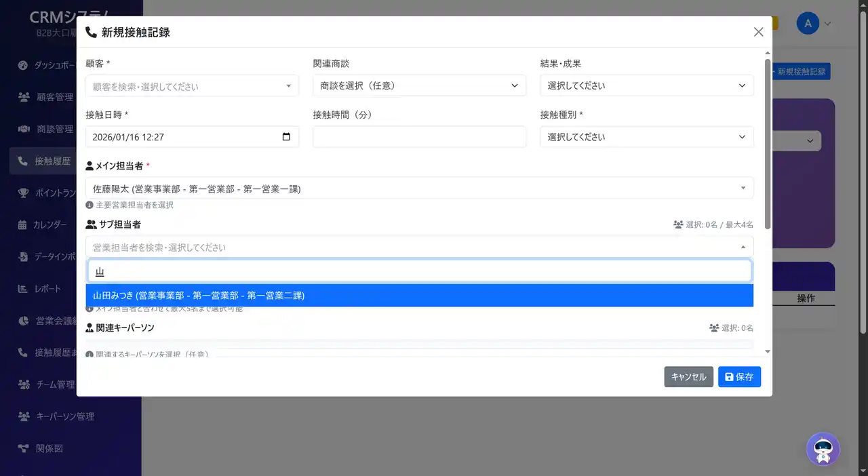Open the 接触種別 dropdown
The width and height of the screenshot is (868, 476).
click(x=646, y=136)
